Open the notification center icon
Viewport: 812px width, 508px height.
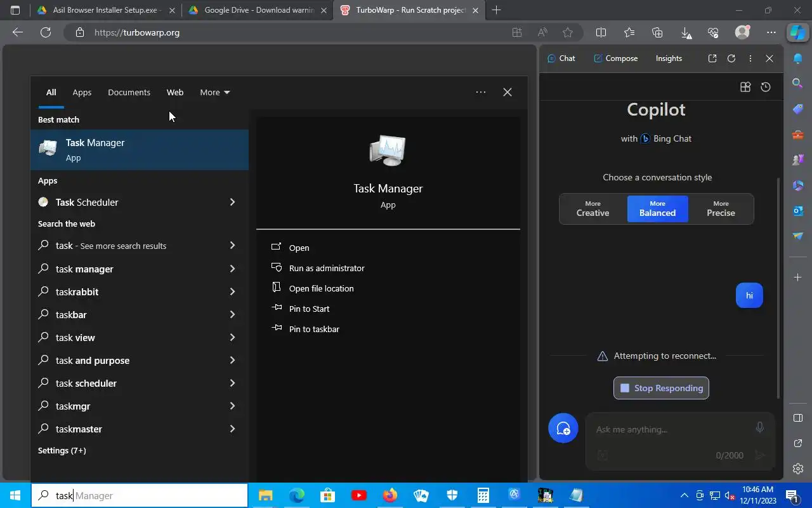792,495
